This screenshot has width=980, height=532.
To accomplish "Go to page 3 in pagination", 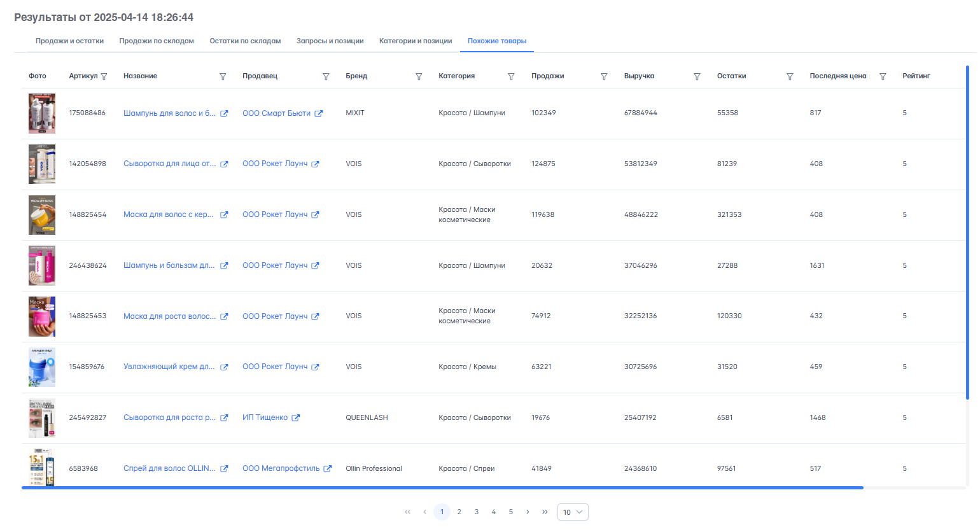I will tap(476, 512).
